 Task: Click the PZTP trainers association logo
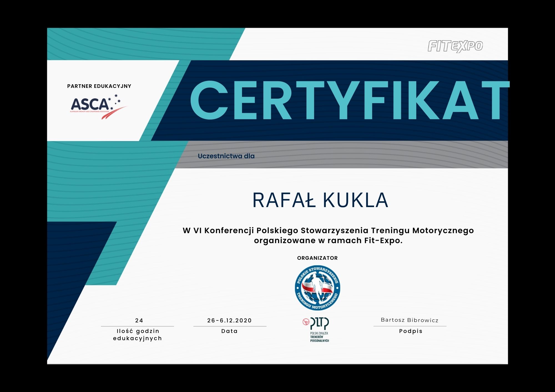319,323
